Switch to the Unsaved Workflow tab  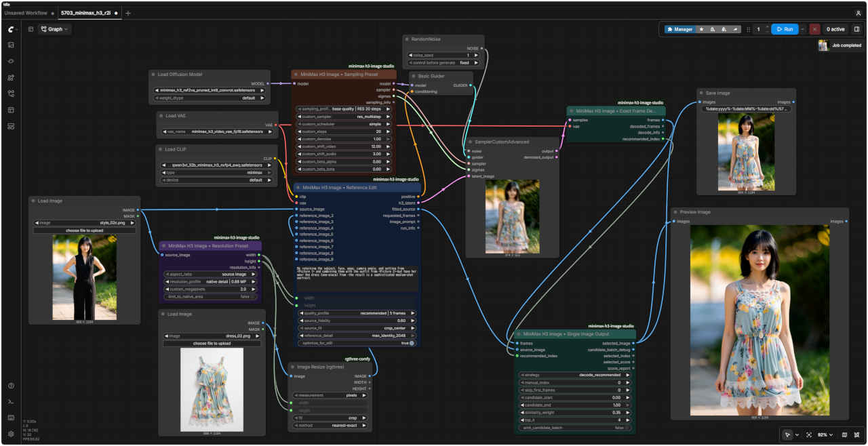26,13
